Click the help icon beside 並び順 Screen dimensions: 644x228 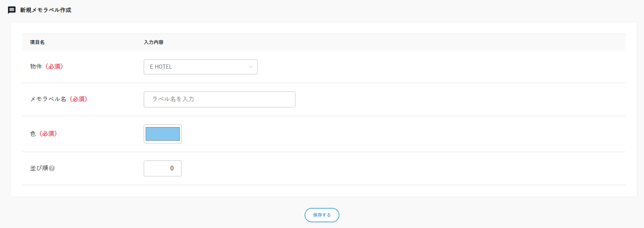pyautogui.click(x=52, y=168)
